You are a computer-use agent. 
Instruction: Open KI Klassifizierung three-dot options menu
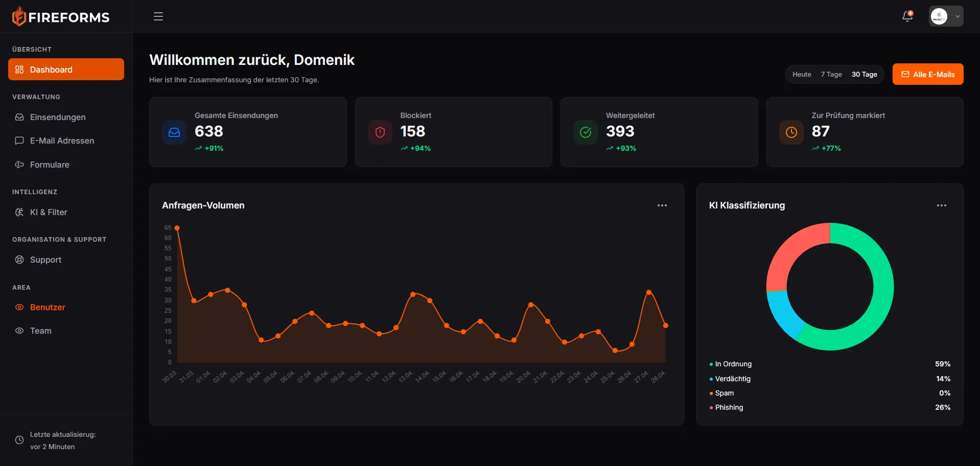pyautogui.click(x=942, y=205)
